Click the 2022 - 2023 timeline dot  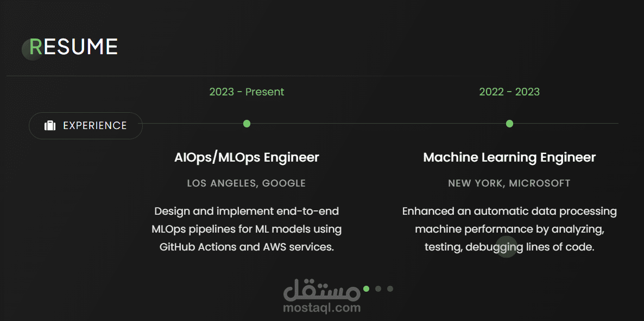tap(509, 124)
